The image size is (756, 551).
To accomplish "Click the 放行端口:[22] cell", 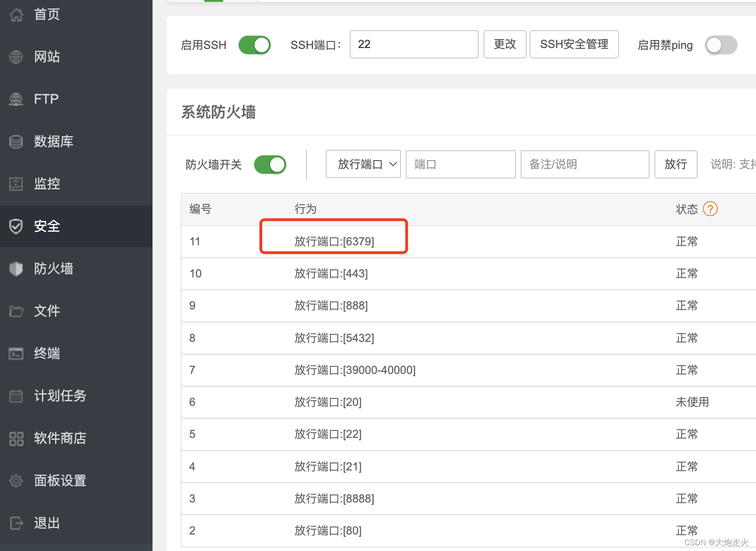I will point(328,434).
